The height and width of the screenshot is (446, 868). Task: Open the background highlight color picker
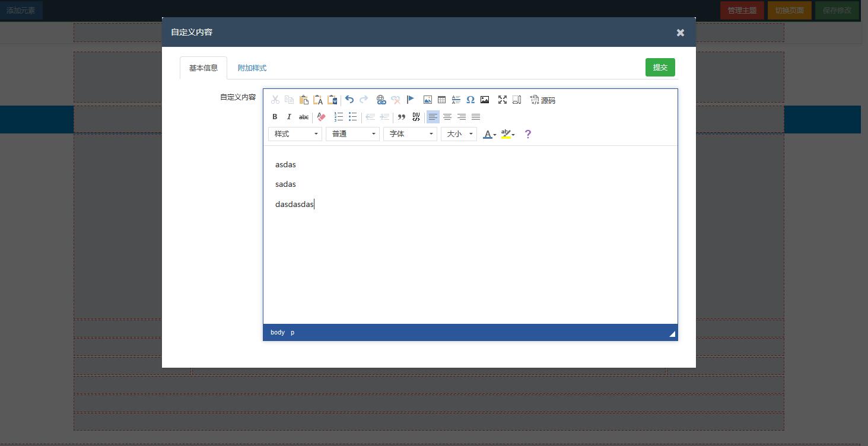pos(508,134)
